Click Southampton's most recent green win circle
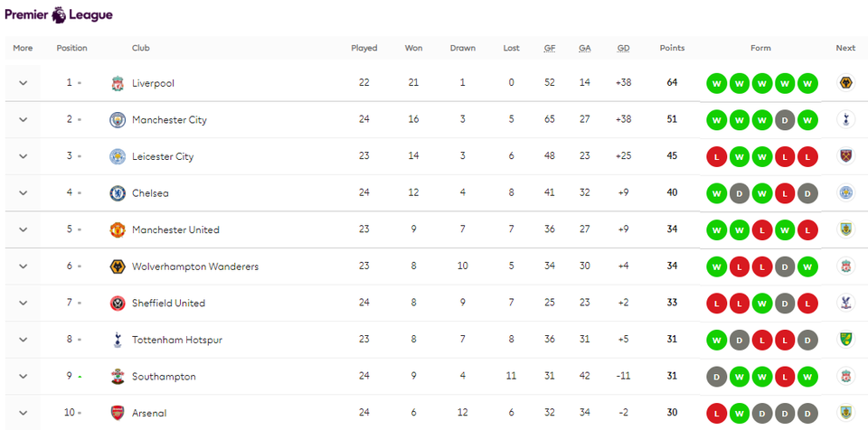This screenshot has width=868, height=430. coord(807,377)
